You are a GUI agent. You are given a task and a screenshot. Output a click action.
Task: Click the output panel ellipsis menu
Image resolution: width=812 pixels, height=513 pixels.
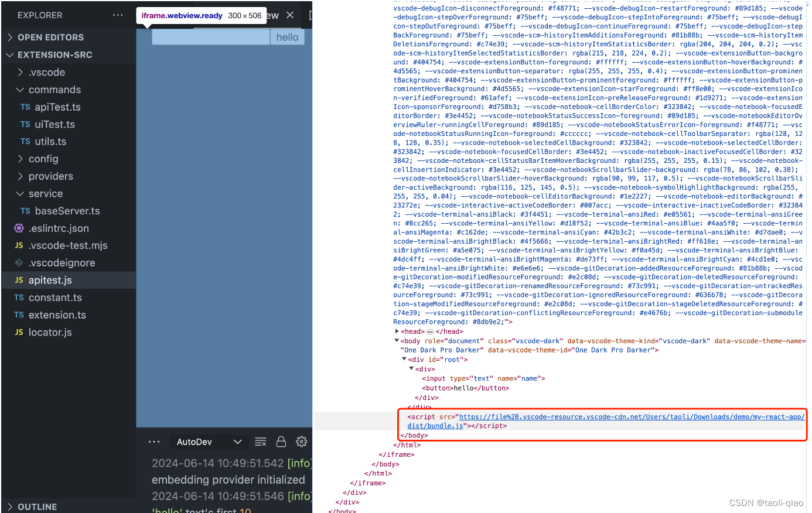click(154, 442)
